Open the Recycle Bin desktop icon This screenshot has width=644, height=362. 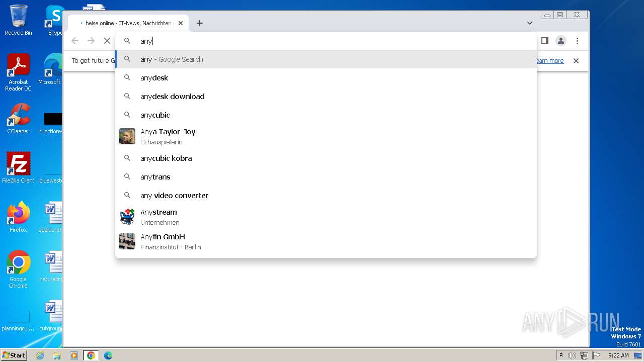pyautogui.click(x=18, y=20)
